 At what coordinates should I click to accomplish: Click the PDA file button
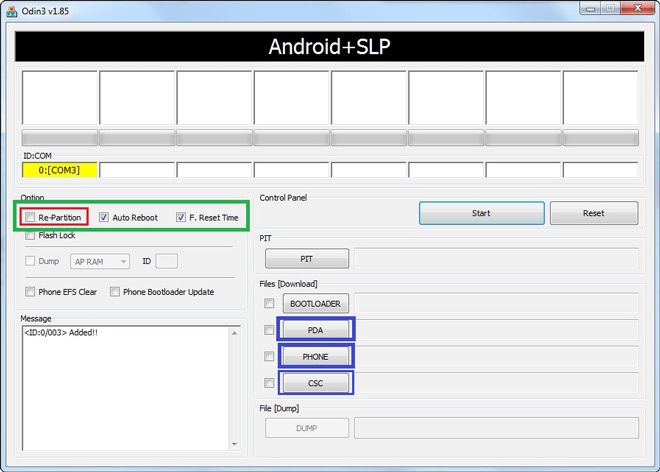(316, 330)
